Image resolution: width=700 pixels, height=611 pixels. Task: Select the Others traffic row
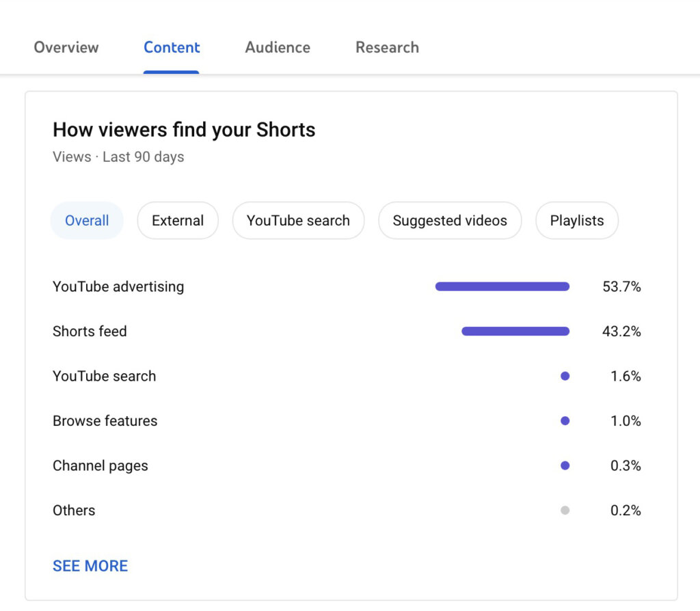tap(73, 511)
